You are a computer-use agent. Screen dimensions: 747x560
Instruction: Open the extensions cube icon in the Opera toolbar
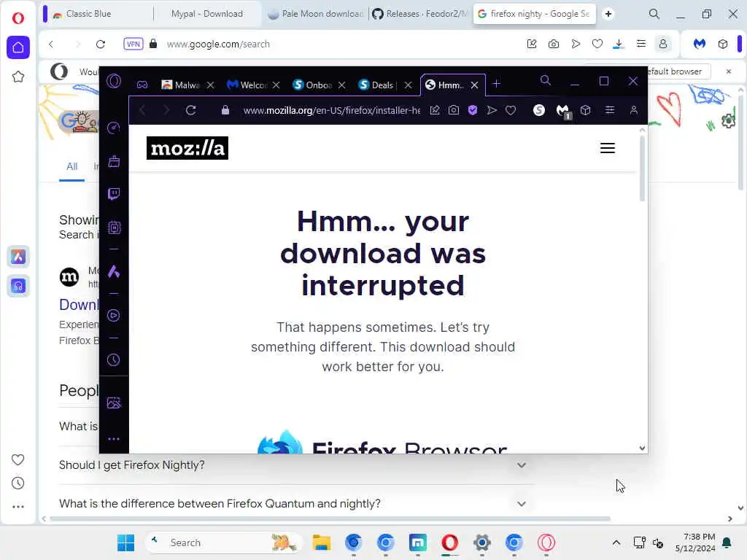pos(723,44)
